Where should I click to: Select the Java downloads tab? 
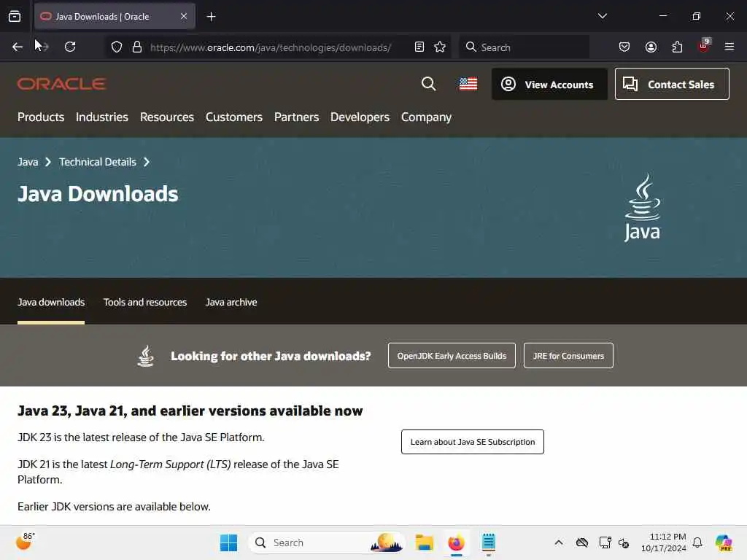(x=51, y=303)
